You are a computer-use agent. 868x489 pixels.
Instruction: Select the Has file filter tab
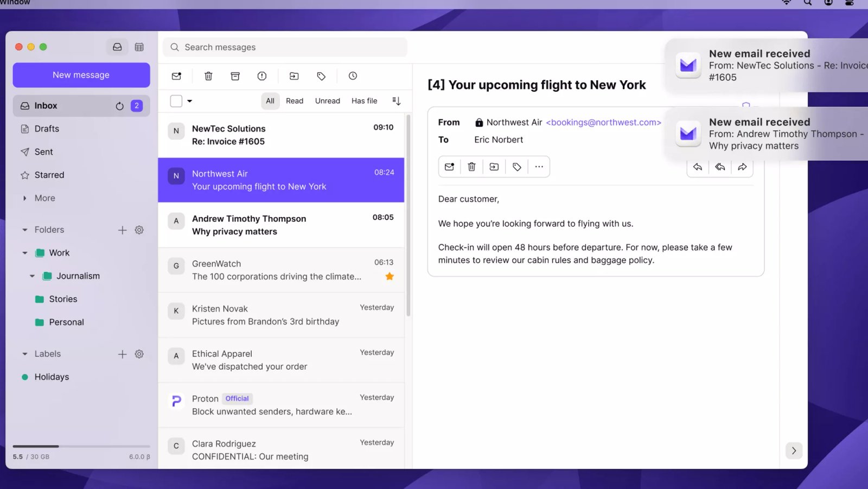pos(364,101)
